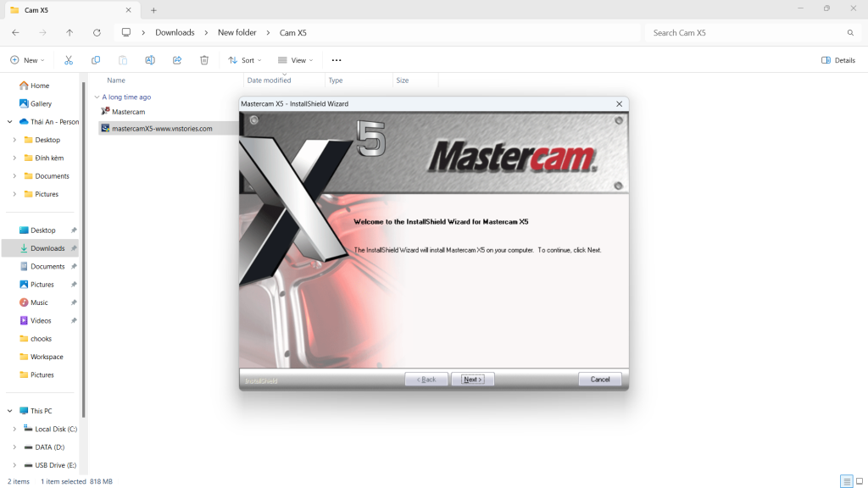Open Home in the navigation pane
This screenshot has width=868, height=488.
(x=41, y=86)
